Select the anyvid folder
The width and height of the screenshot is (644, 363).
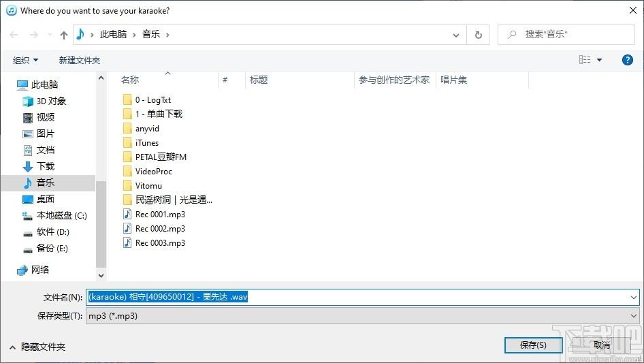click(141, 128)
